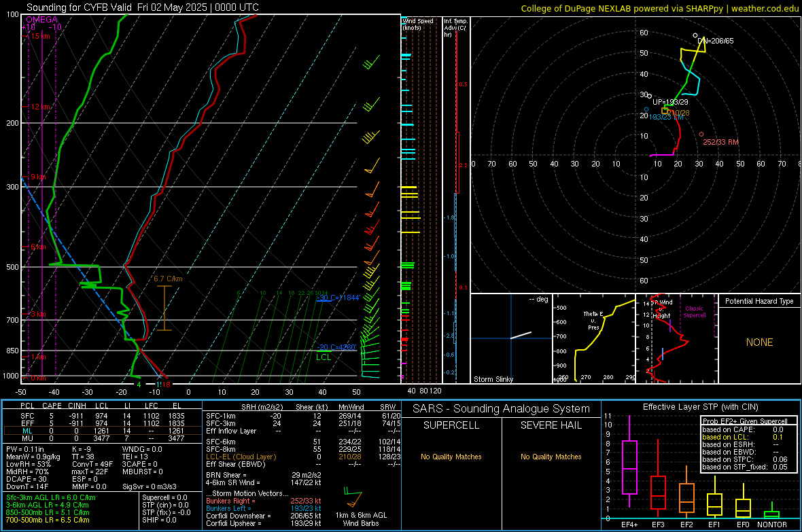Click the 15 km height marker
802x532 pixels.
click(x=40, y=36)
